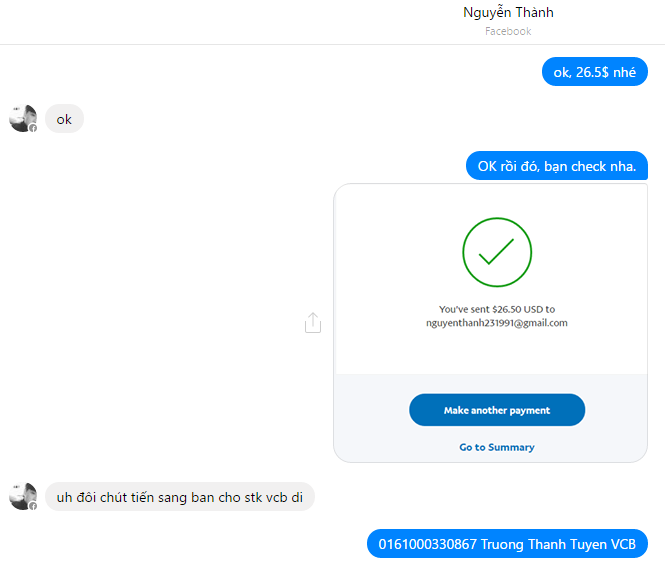Click Facebook badge on lower avatar
The image size is (665, 568).
[33, 506]
